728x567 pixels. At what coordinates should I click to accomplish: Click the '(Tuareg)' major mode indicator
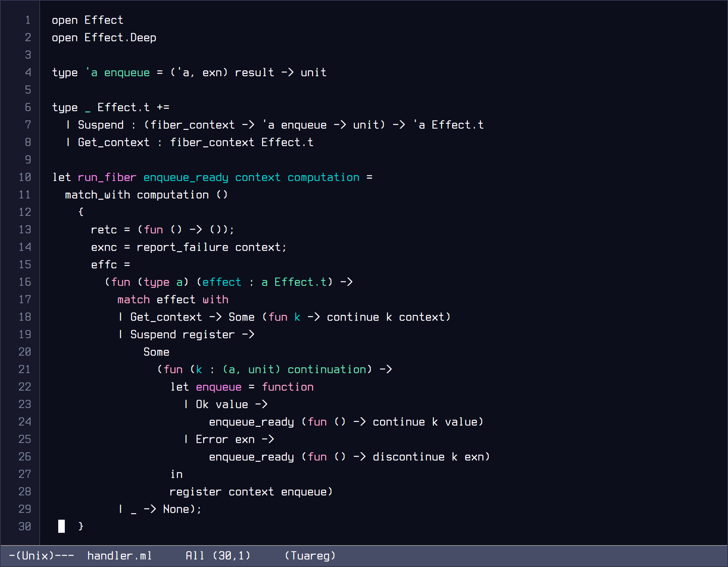[310, 556]
